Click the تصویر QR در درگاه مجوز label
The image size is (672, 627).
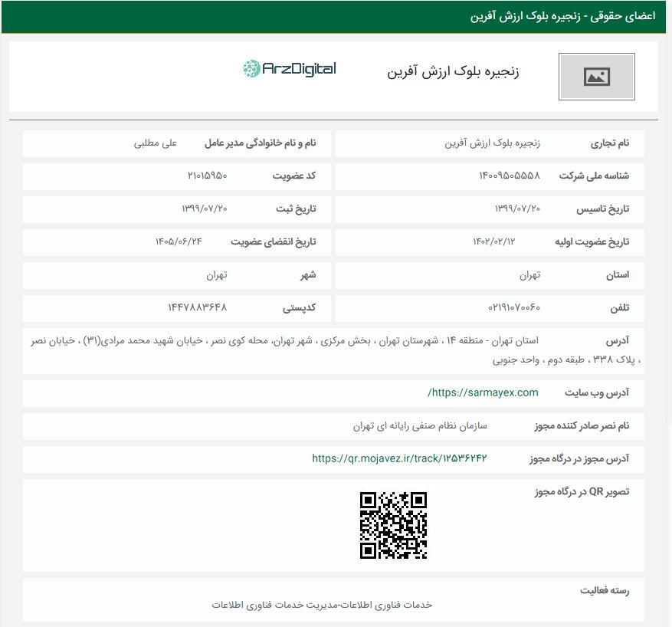click(582, 491)
